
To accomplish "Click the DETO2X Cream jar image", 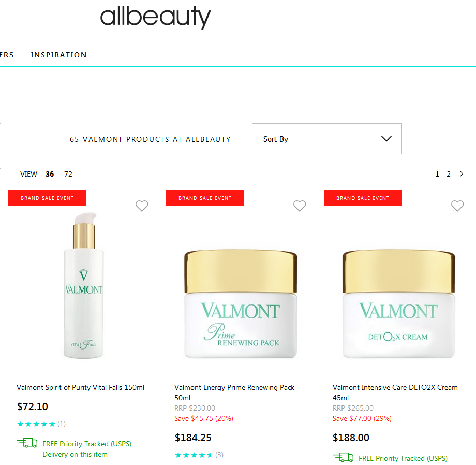I will [398, 304].
